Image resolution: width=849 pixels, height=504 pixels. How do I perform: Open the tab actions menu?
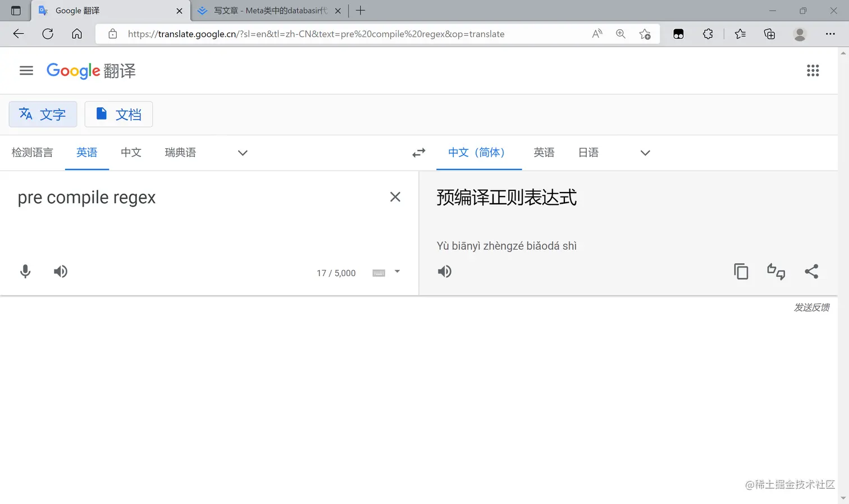(16, 11)
